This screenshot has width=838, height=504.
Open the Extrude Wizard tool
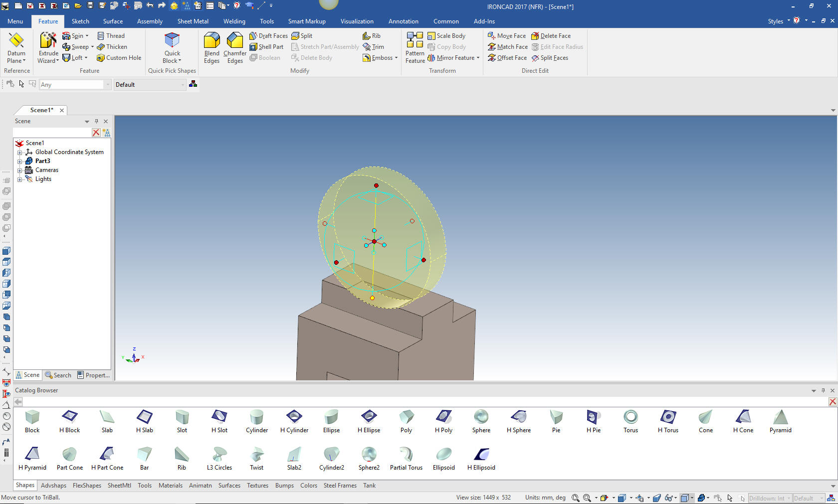pos(48,48)
